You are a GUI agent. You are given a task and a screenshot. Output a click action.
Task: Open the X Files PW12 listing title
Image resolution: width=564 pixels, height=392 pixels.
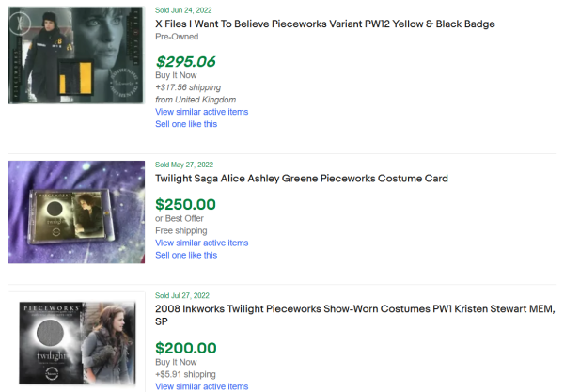tap(324, 24)
